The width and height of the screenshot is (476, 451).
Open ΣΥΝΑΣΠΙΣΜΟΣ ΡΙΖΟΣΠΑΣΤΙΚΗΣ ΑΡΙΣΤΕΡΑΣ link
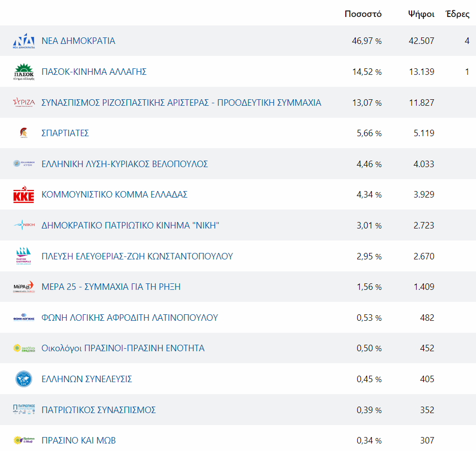coord(181,103)
